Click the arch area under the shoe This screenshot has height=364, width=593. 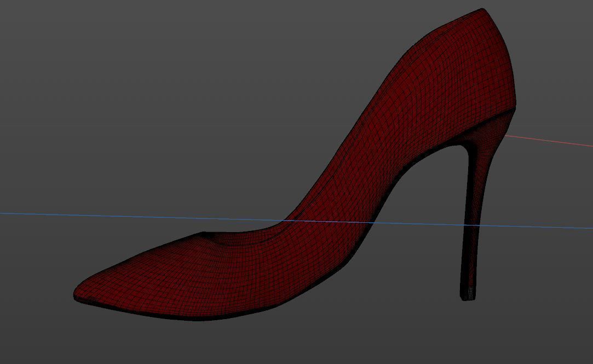(383, 257)
